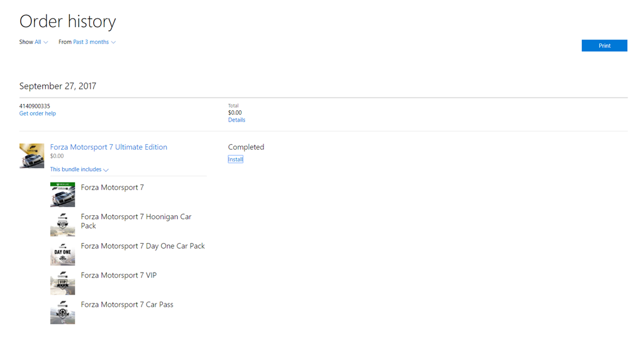The height and width of the screenshot is (340, 644).
Task: Click the $0.00 amount under Total
Action: (235, 113)
